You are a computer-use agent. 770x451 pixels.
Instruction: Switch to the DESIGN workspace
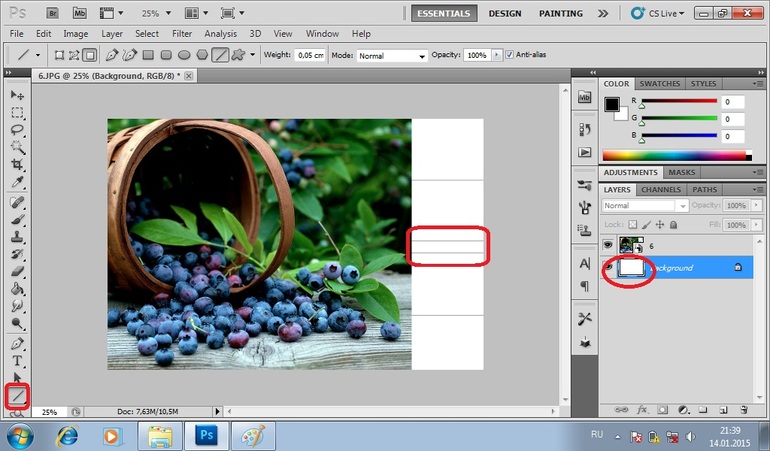tap(504, 13)
